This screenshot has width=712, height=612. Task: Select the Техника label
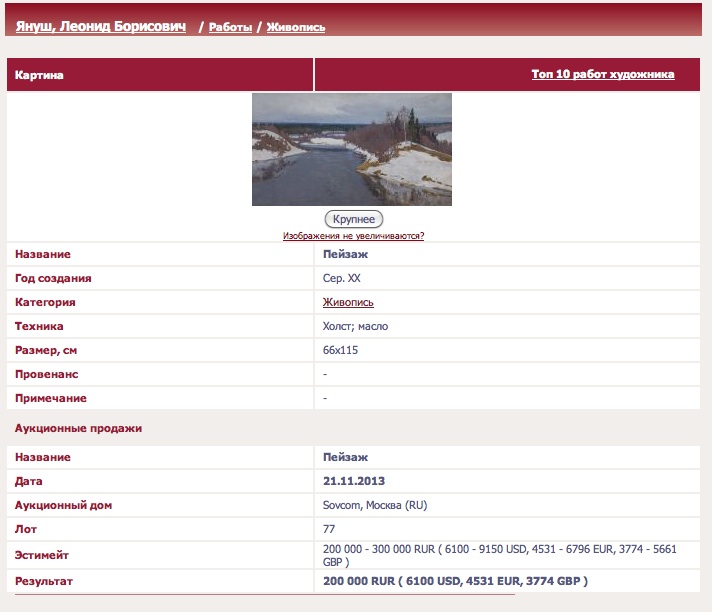tap(39, 326)
